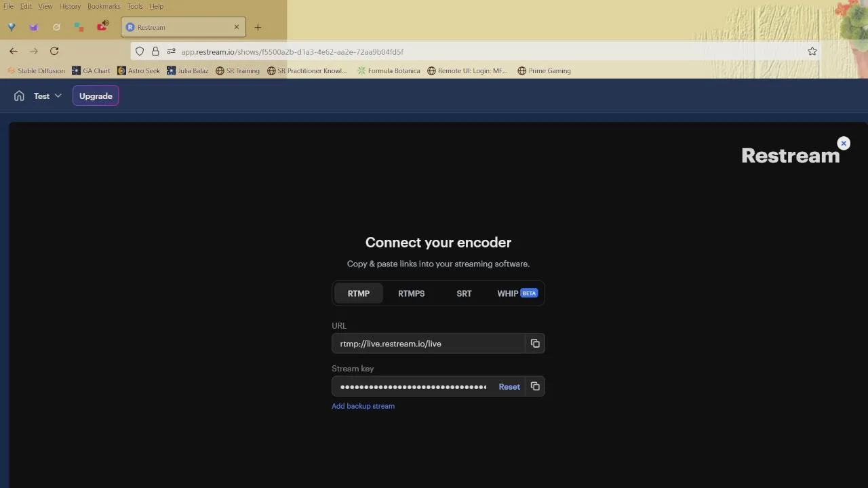Go back with browser back arrow
Image resolution: width=868 pixels, height=488 pixels.
[14, 51]
